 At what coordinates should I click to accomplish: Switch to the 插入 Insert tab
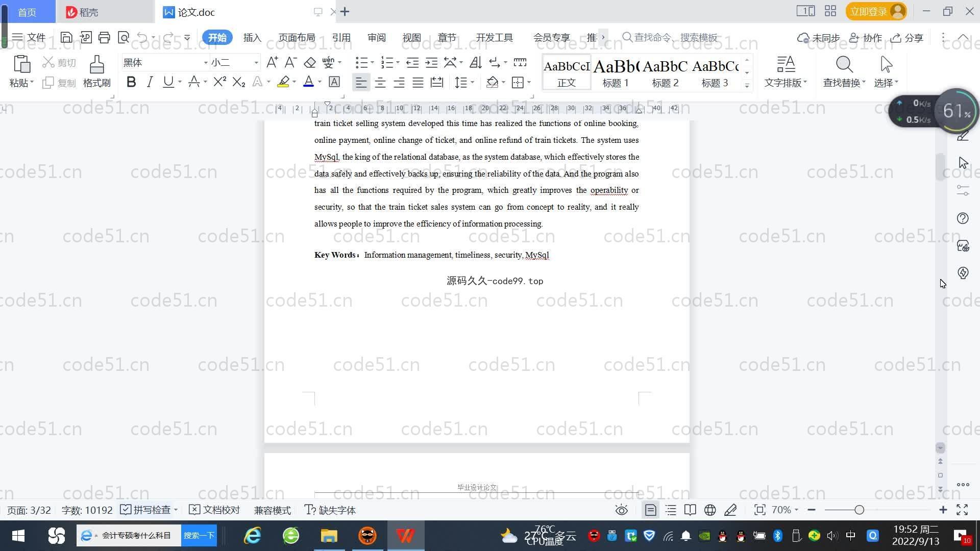point(252,37)
